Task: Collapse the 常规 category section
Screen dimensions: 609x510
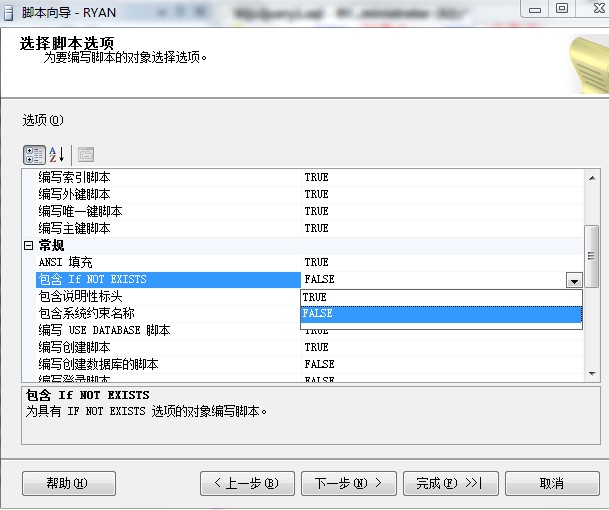Action: [x=28, y=245]
